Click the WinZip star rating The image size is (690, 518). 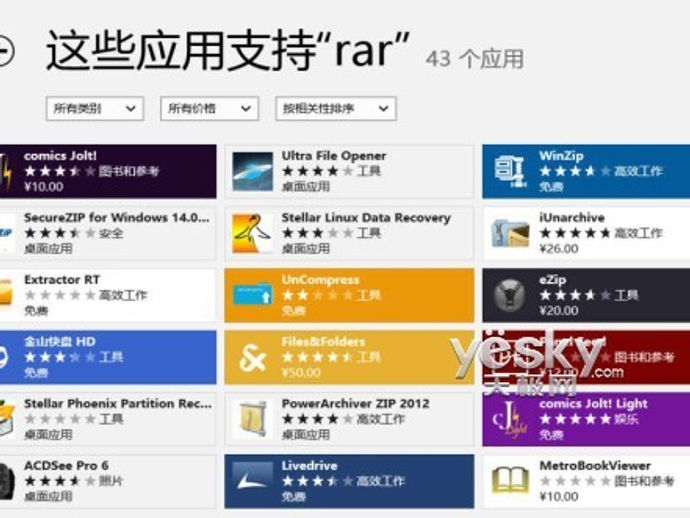576,171
